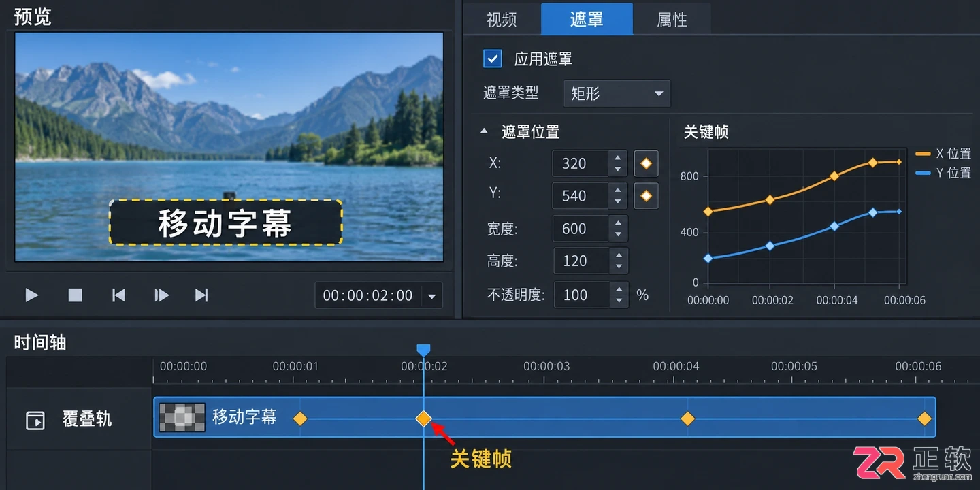
Task: Advance to the next frame
Action: [x=162, y=295]
